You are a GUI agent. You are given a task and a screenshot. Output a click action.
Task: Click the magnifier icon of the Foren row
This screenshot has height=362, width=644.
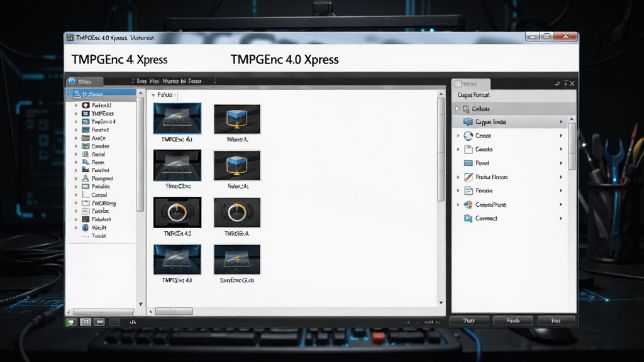click(x=86, y=162)
